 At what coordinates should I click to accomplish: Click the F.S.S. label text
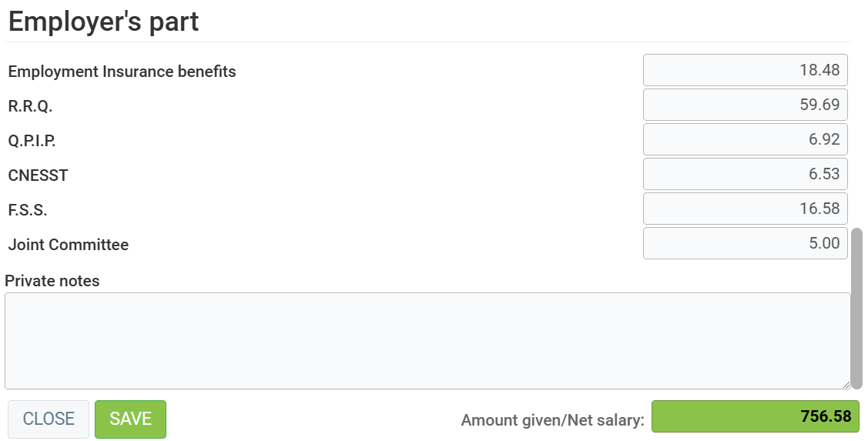tap(28, 210)
